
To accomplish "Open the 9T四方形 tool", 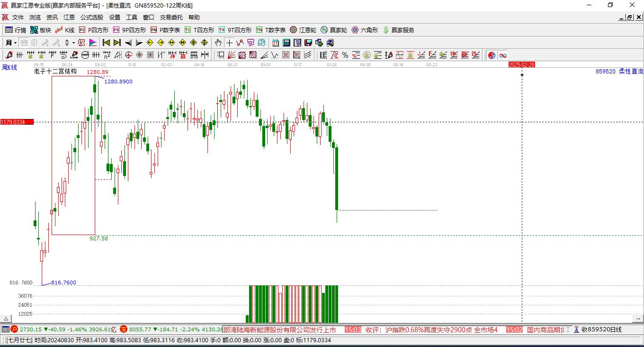I will pos(235,30).
